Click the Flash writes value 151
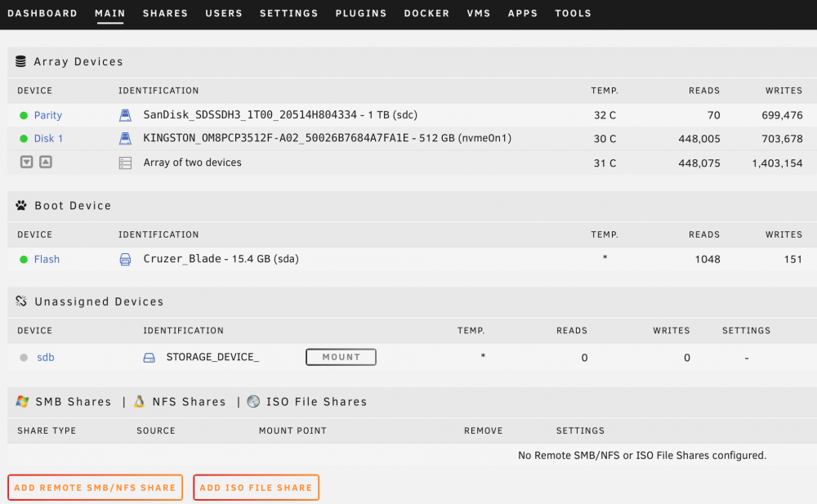This screenshot has width=817, height=504. click(793, 260)
